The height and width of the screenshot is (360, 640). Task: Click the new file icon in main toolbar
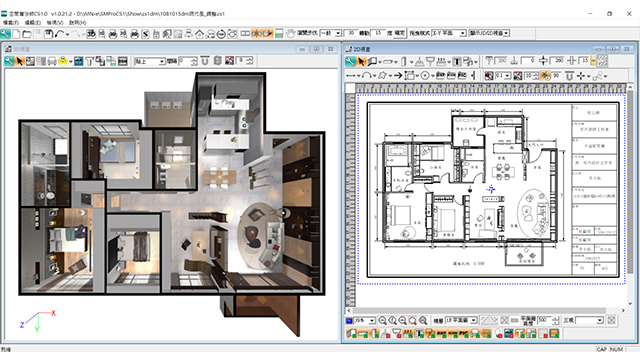click(16, 34)
